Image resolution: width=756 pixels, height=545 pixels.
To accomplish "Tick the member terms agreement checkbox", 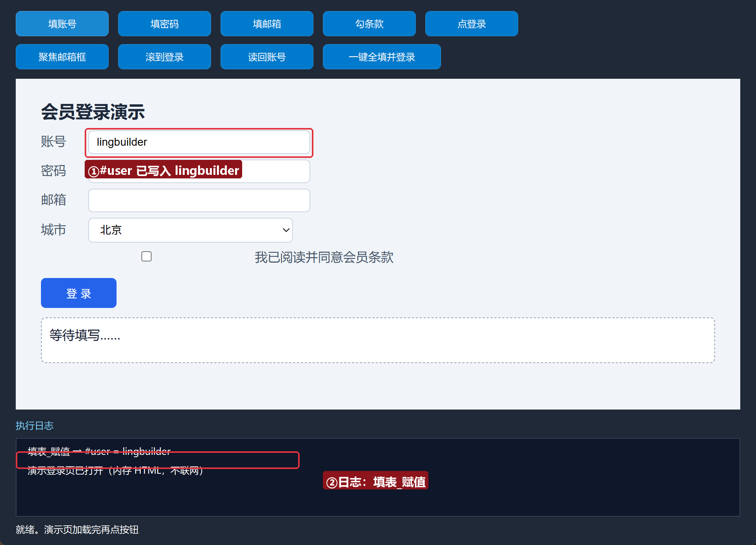I will [x=146, y=256].
